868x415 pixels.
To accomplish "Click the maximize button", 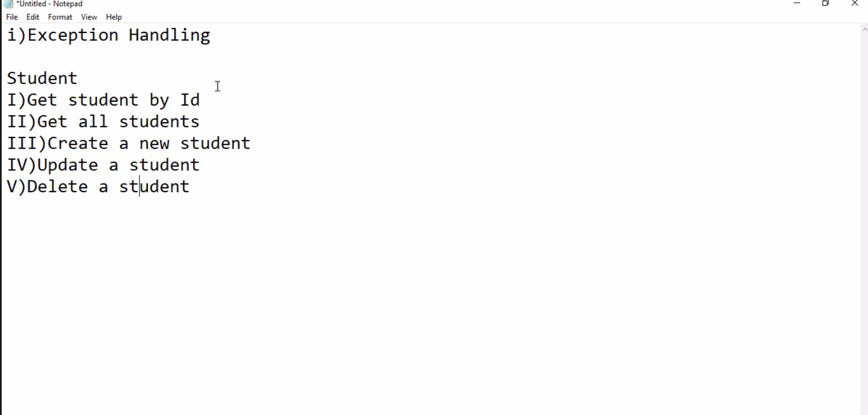I will pos(825,4).
